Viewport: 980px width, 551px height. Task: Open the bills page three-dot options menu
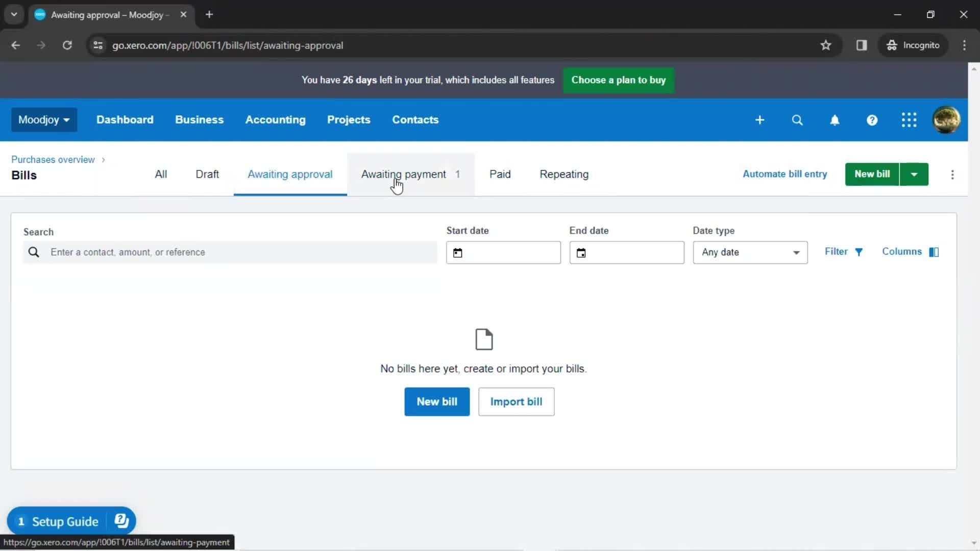[x=952, y=174]
